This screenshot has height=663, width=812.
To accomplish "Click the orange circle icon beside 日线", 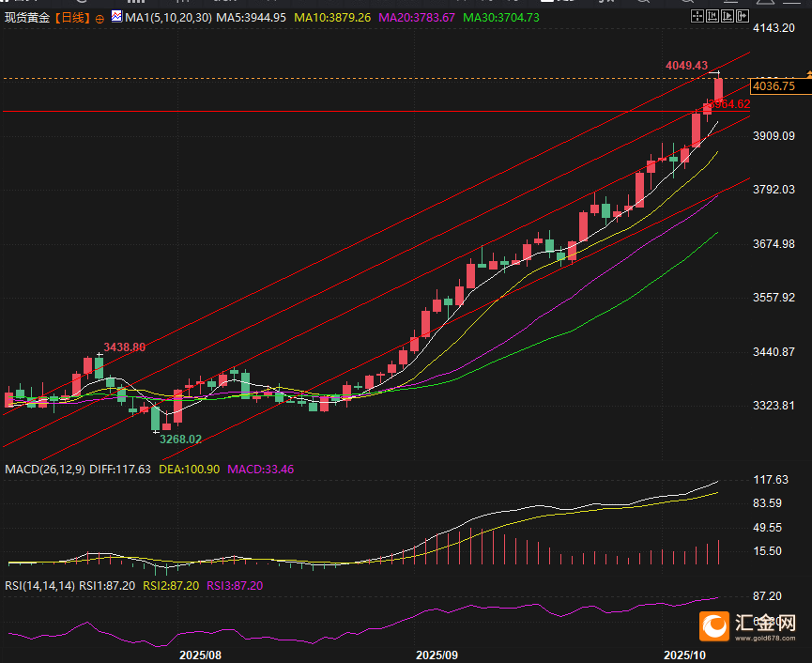I will coord(100,19).
